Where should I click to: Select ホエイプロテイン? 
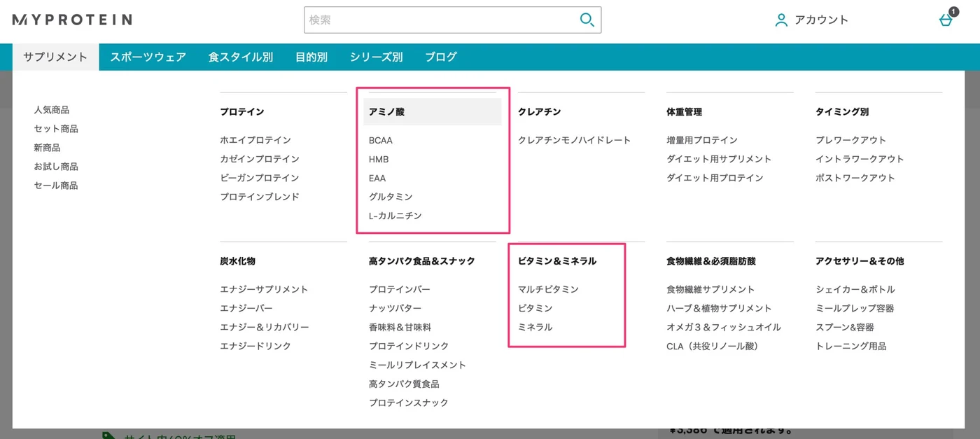click(255, 140)
